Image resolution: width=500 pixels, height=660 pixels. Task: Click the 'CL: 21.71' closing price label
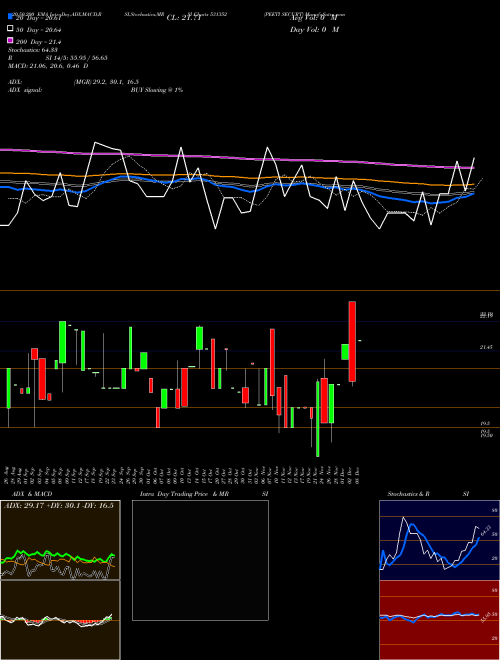[184, 18]
